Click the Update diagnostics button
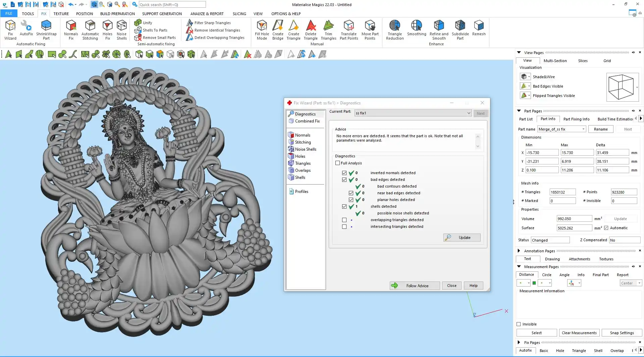 coord(462,238)
